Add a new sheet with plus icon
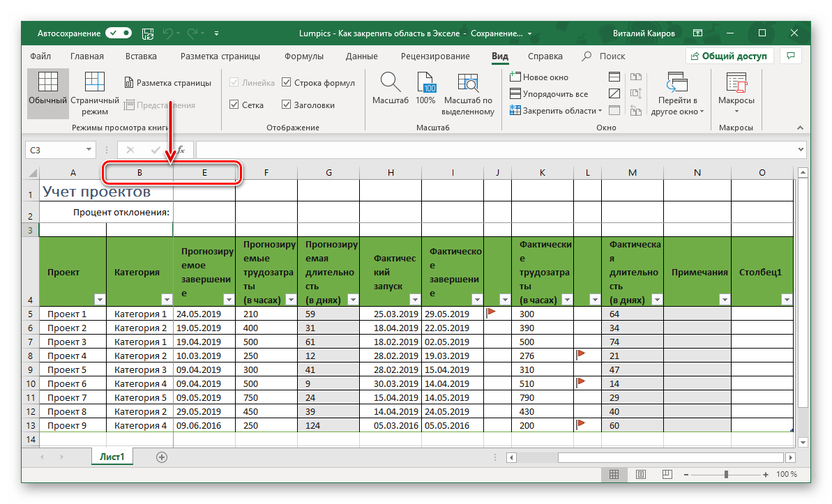Viewport: 832px width, 504px height. tap(162, 457)
